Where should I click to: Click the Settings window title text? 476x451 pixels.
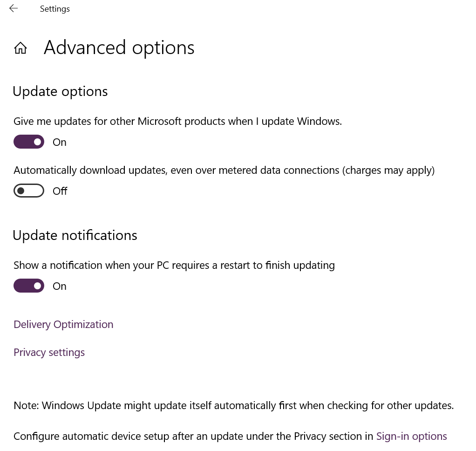[55, 9]
